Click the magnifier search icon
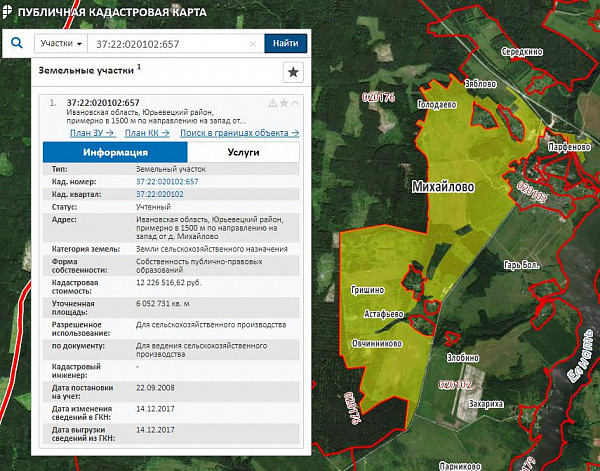Viewport: 600px width, 471px height. pos(17,44)
